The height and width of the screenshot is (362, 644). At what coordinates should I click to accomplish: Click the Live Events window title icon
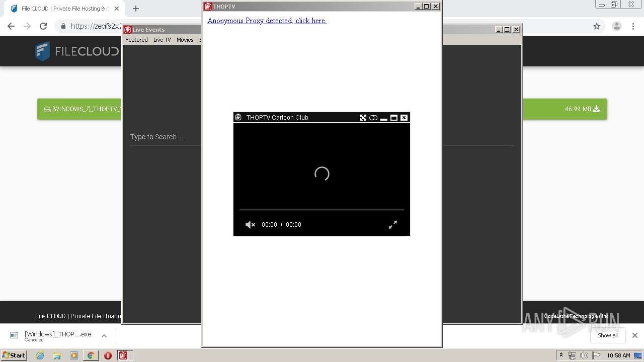click(128, 30)
